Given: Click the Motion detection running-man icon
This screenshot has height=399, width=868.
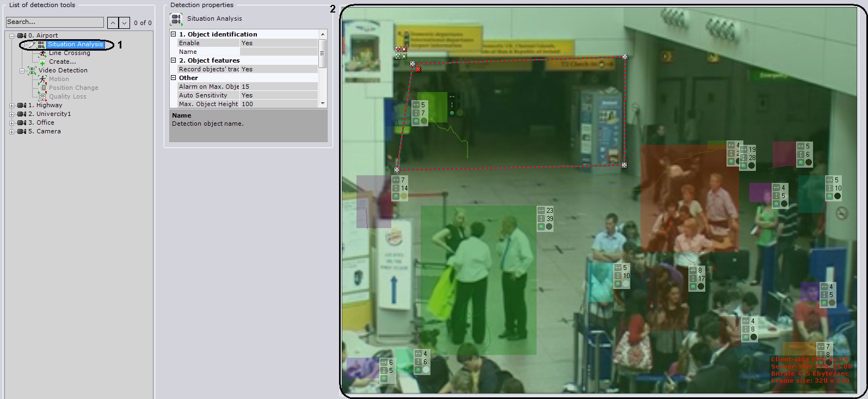Looking at the screenshot, I should (42, 79).
